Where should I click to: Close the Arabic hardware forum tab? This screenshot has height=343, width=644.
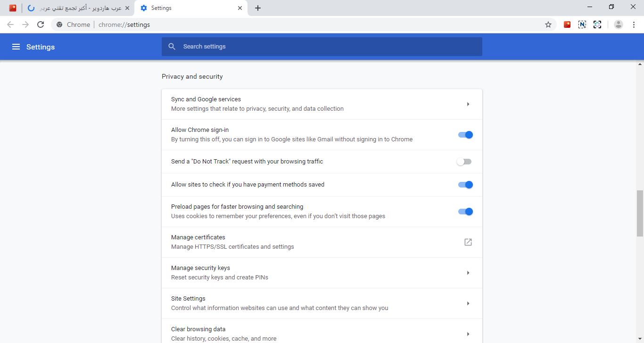coord(127,8)
